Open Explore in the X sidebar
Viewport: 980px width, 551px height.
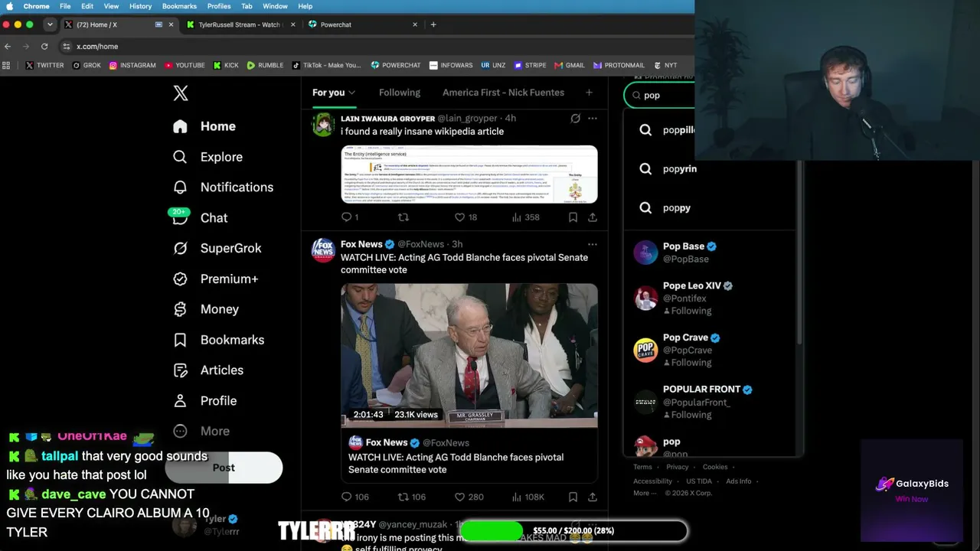(x=207, y=157)
